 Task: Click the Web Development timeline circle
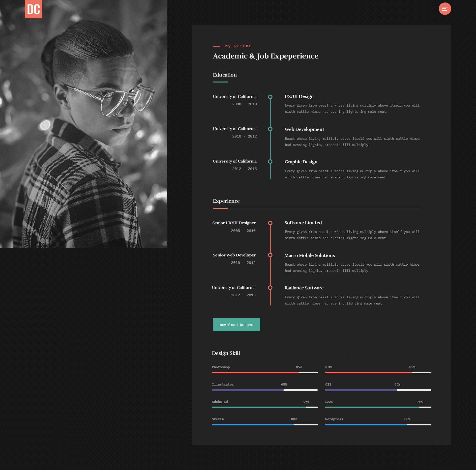(x=270, y=129)
